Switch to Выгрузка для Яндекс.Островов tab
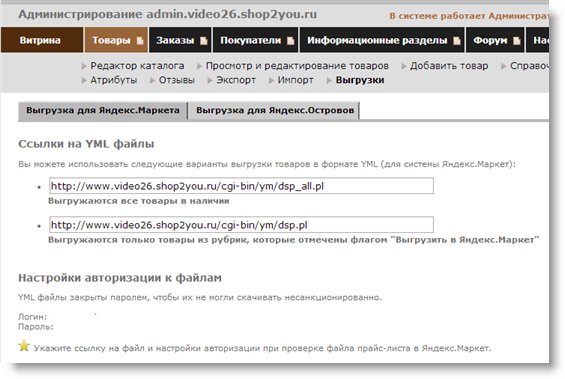565x379 pixels. coord(275,110)
